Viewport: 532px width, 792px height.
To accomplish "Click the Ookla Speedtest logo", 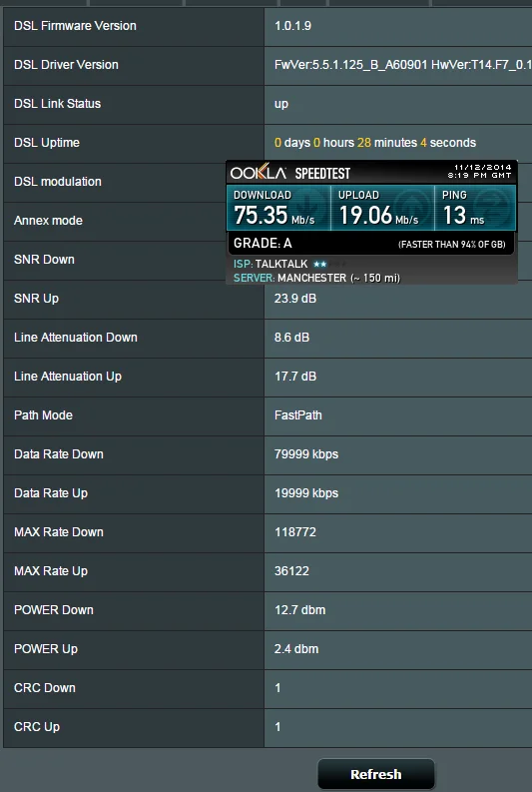I will click(290, 173).
